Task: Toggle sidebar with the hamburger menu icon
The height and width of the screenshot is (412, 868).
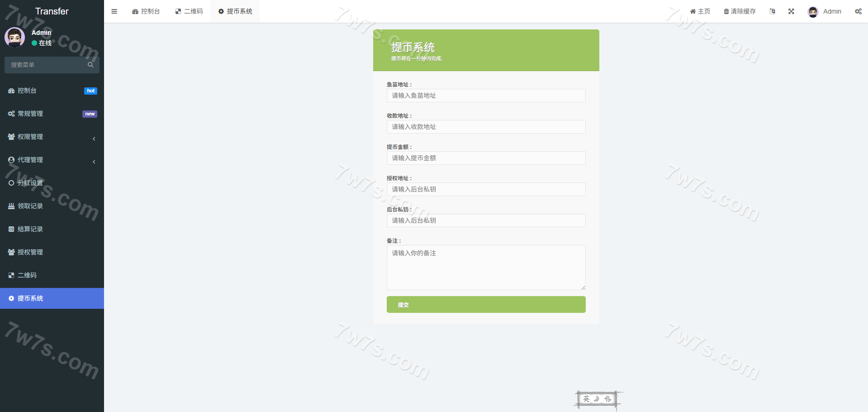Action: 114,11
